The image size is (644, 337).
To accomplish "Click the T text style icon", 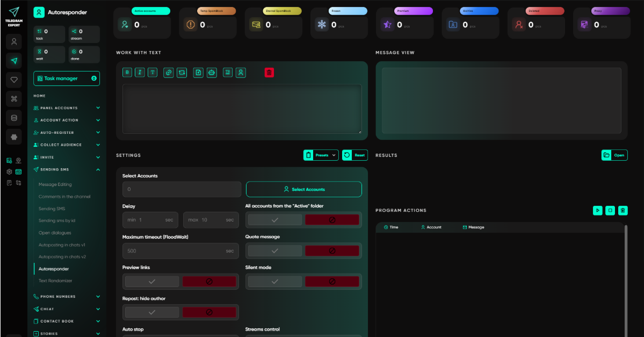I will point(153,73).
